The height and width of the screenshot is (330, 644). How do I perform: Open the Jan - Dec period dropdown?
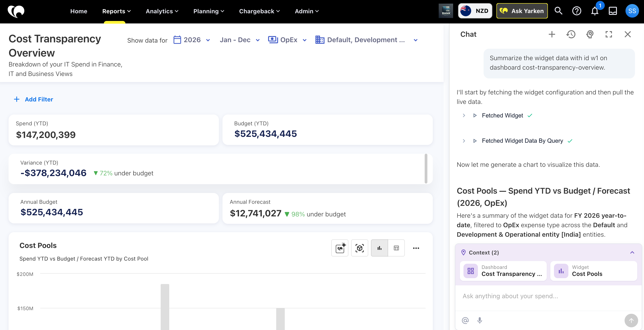click(x=240, y=40)
